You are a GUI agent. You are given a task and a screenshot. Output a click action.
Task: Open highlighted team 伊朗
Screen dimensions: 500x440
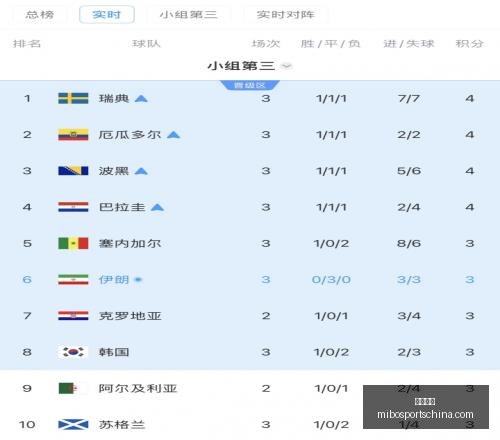(x=114, y=279)
